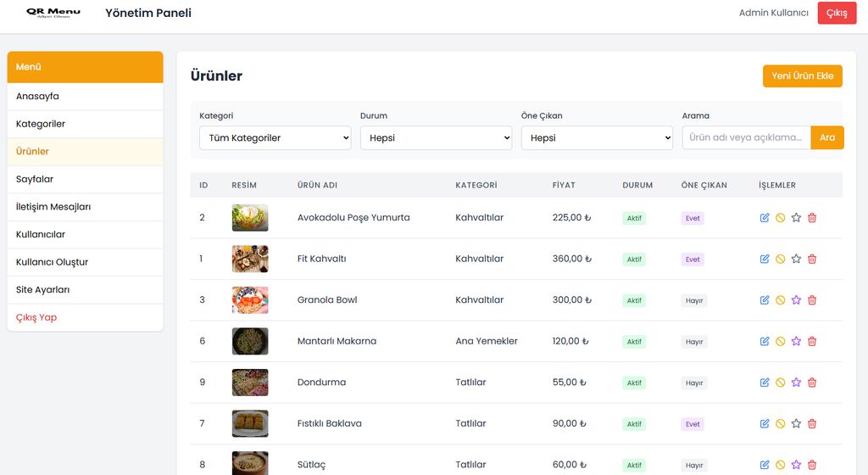This screenshot has height=475, width=868.
Task: Edit the Fit Kahvaltı product
Action: point(765,259)
